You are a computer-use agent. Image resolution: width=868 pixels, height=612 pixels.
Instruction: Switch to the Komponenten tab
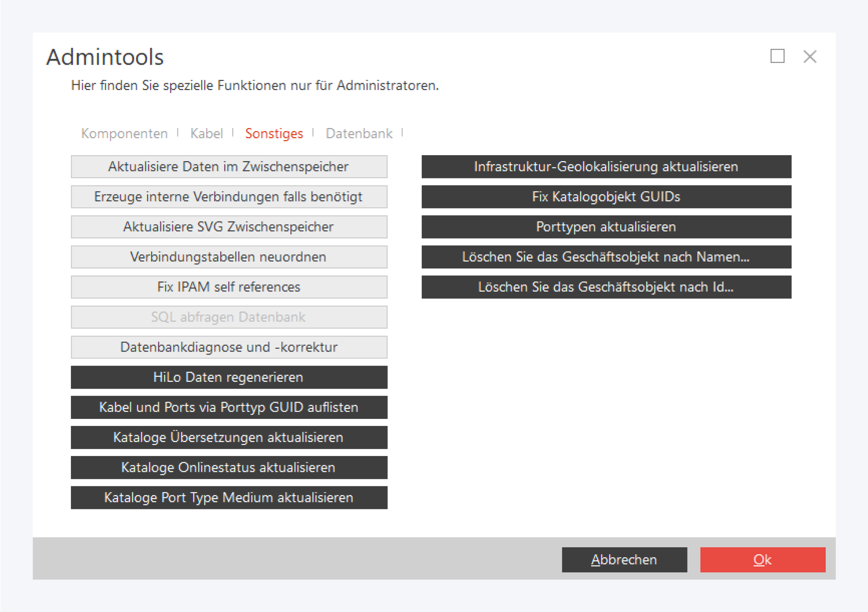coord(124,134)
